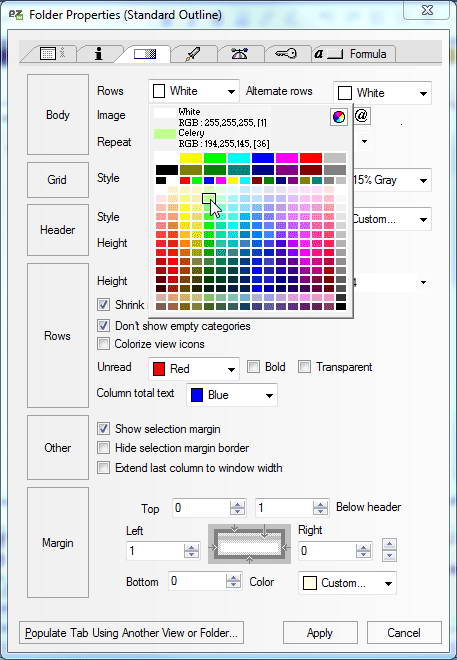The height and width of the screenshot is (660, 457).
Task: Open the first tab with the table and calendar icon
Action: point(51,54)
